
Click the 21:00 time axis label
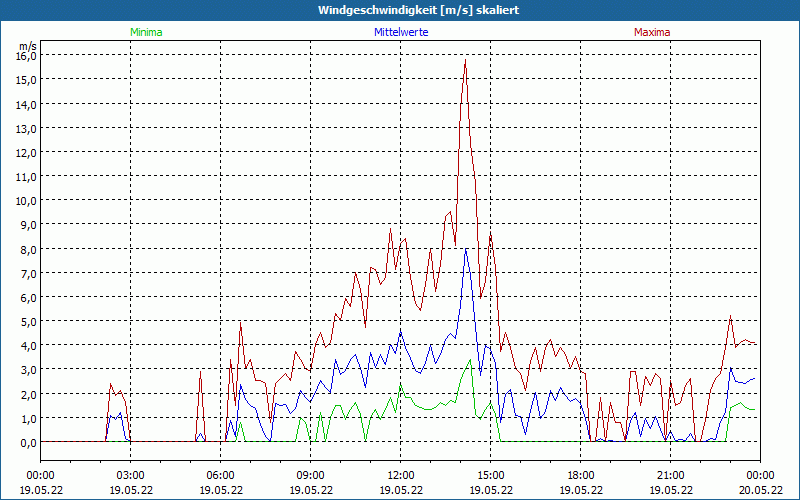670,476
